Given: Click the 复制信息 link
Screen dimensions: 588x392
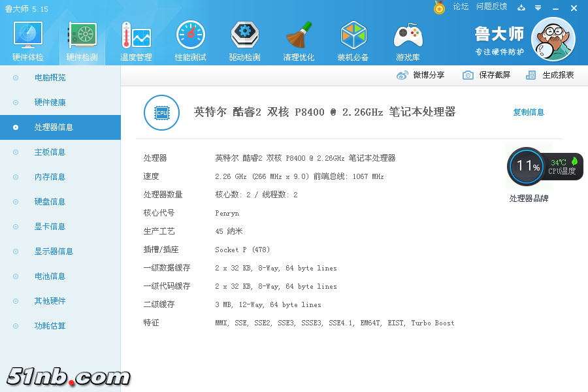Looking at the screenshot, I should pyautogui.click(x=529, y=112).
